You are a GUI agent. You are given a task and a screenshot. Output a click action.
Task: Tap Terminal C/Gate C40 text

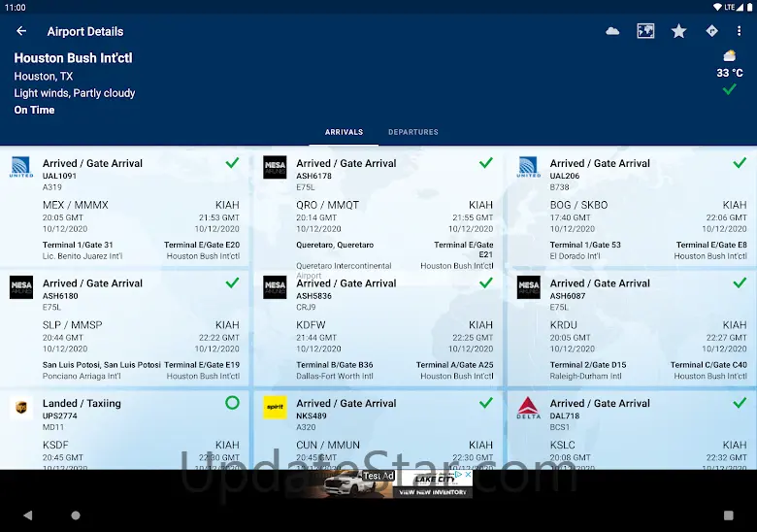pyautogui.click(x=708, y=365)
